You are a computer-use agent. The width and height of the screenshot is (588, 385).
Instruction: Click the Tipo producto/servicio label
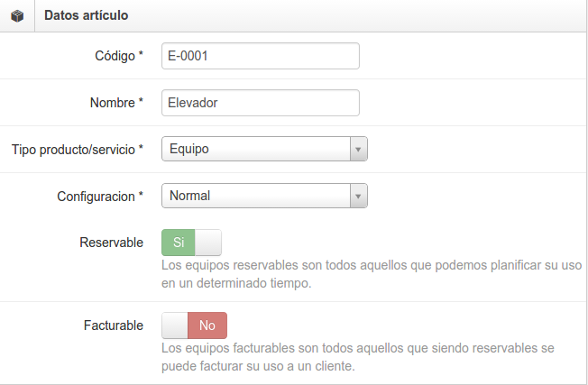(78, 150)
